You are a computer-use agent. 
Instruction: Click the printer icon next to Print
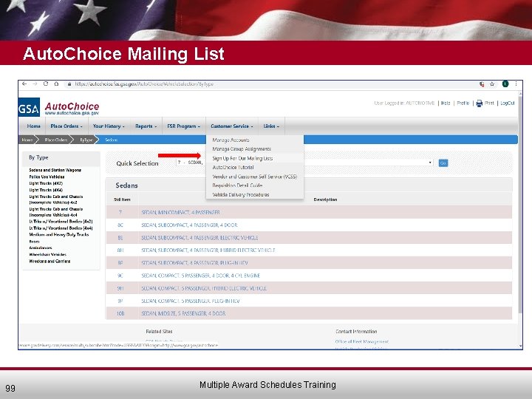[479, 103]
